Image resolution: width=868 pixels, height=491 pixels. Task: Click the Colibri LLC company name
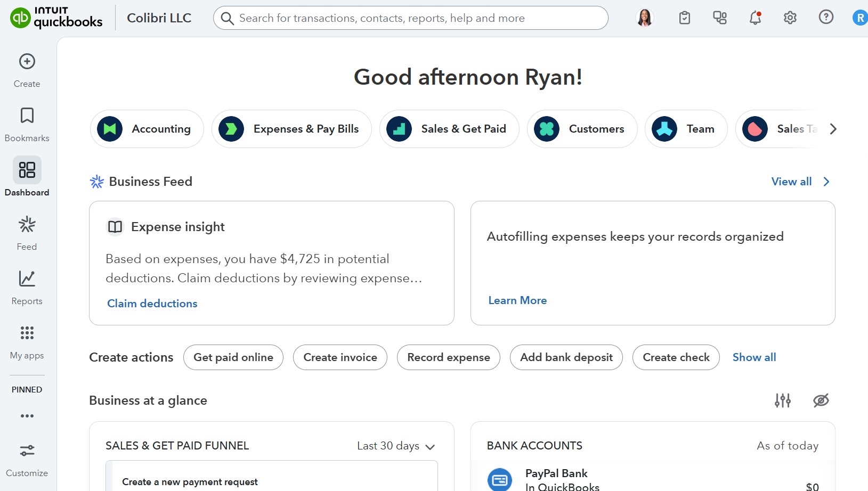pos(159,18)
